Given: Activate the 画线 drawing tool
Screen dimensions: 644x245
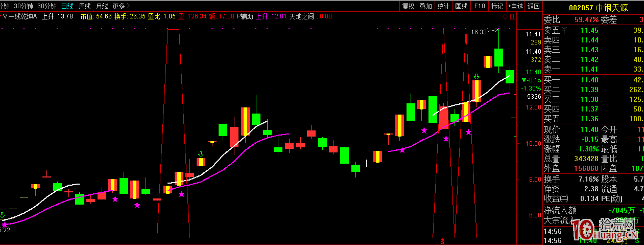Looking at the screenshot, I should (461, 6).
